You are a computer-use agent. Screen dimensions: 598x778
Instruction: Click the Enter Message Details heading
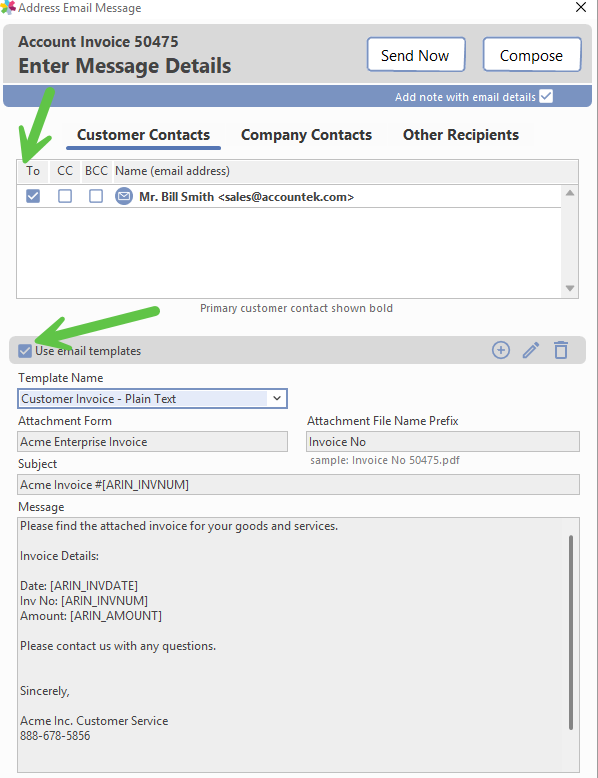[125, 66]
